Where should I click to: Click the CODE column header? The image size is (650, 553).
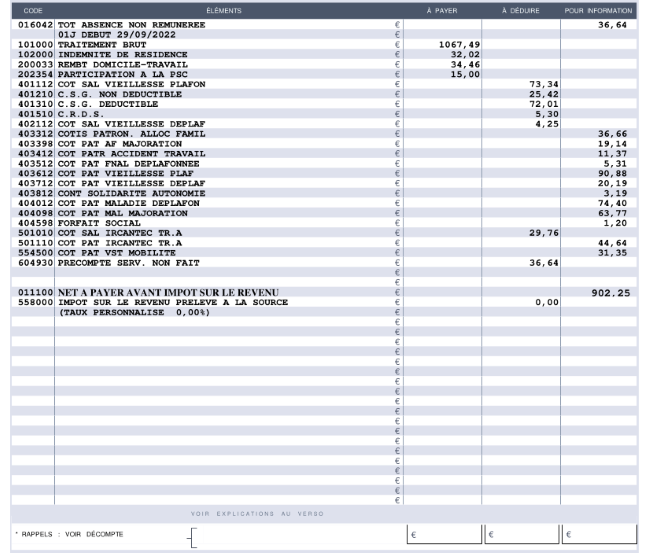click(32, 10)
